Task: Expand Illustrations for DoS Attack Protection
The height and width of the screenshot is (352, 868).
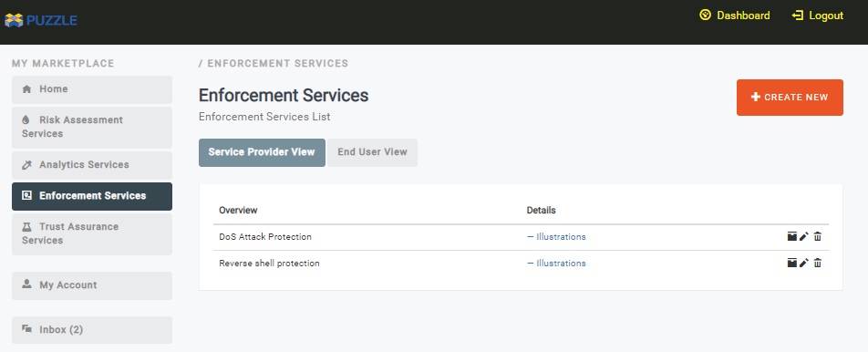Action: coord(556,237)
